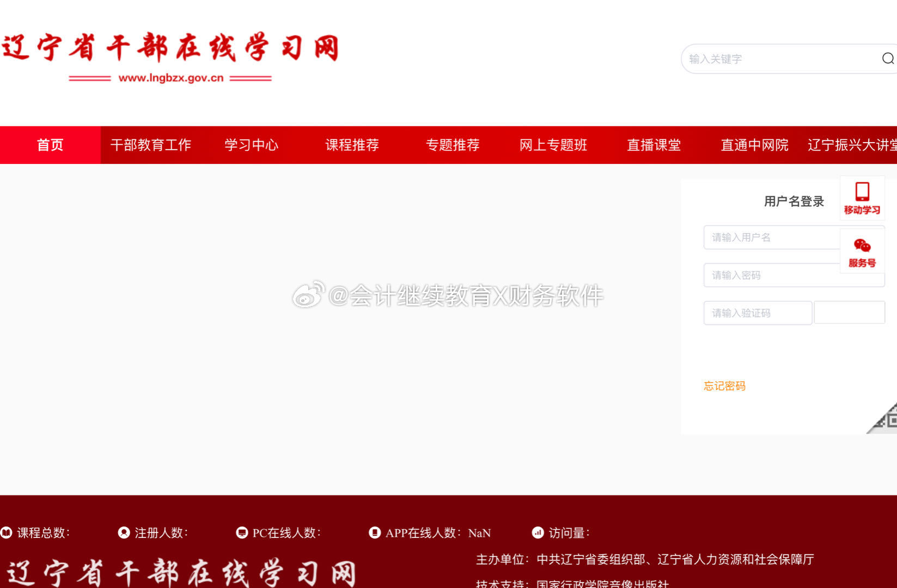Viewport: 897px width, 588px height.
Task: Click 主办单位 organizer text in footer
Action: pos(645,559)
